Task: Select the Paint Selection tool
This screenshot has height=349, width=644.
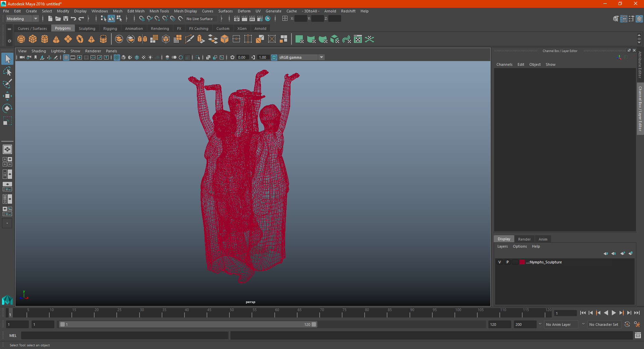Action: pos(7,84)
